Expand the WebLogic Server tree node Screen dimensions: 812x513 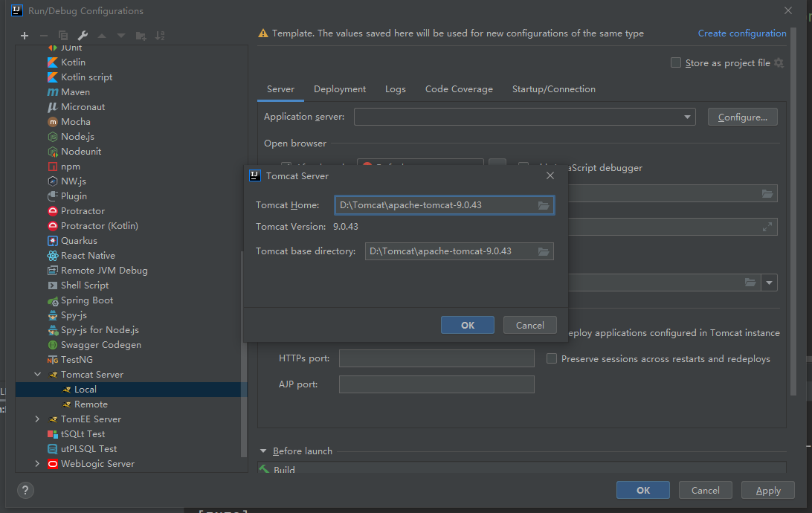pos(37,464)
